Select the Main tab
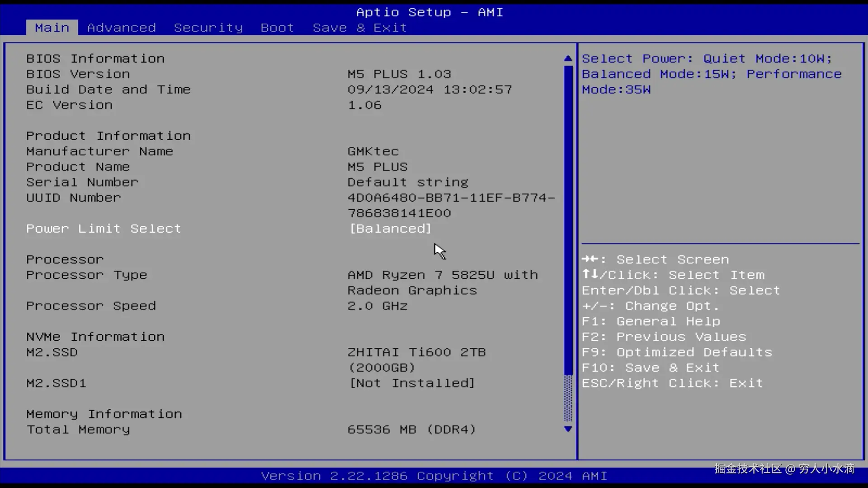The width and height of the screenshot is (868, 488). (x=52, y=28)
